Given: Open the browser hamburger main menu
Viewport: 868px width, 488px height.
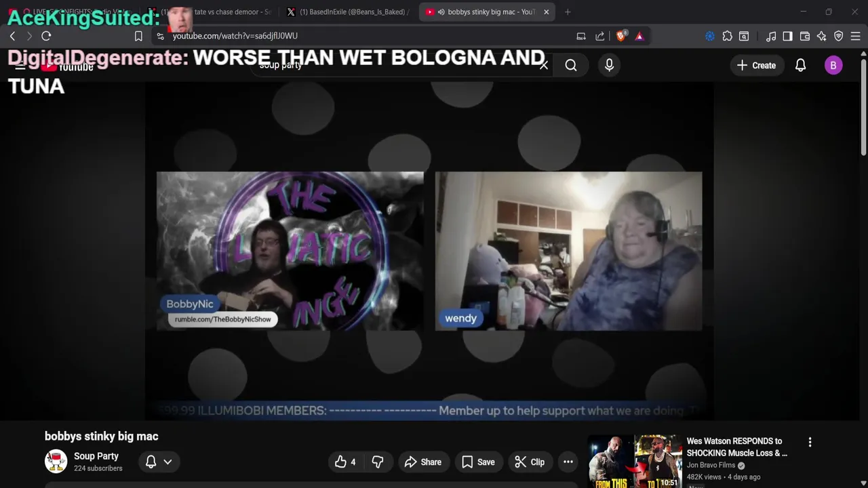Looking at the screenshot, I should coord(856,36).
